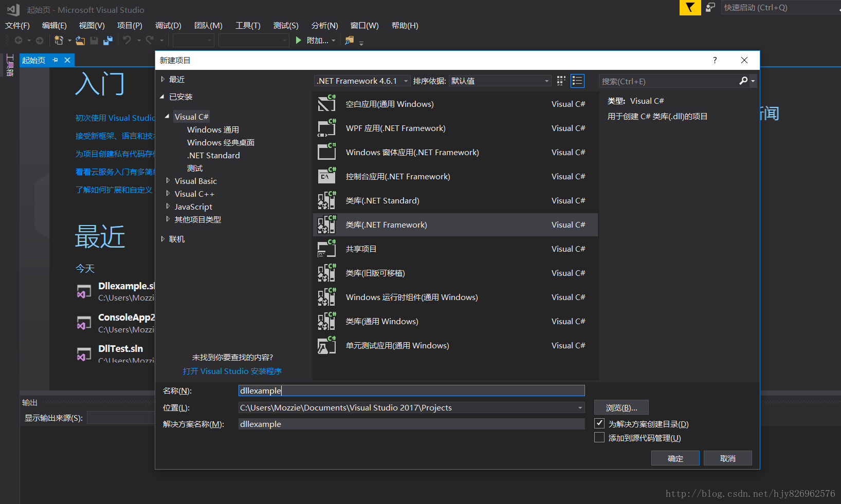The width and height of the screenshot is (841, 504).
Task: Open the feedback icon next to quick launch
Action: tap(710, 8)
